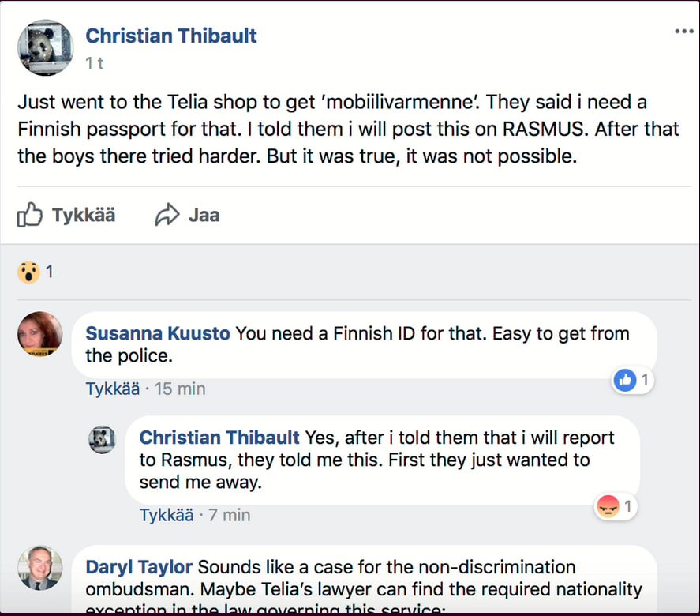Open Christian Thibault's profile from post header
The height and width of the screenshot is (616, 700).
(x=170, y=36)
